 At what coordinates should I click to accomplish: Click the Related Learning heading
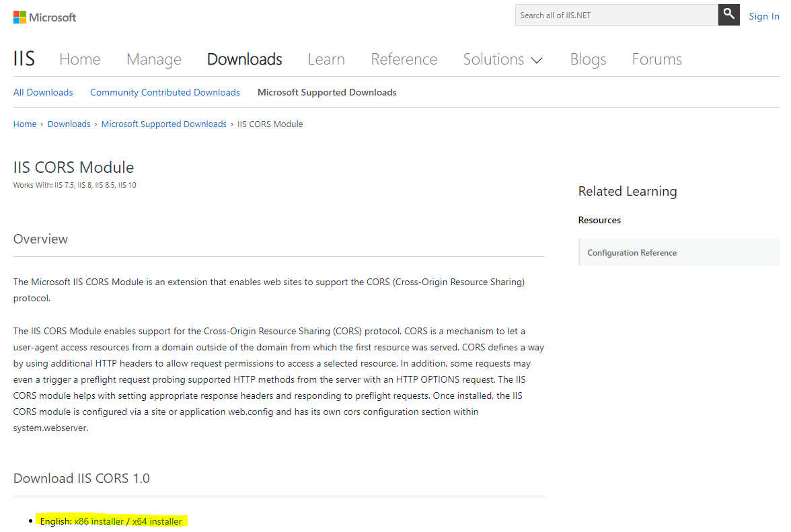pyautogui.click(x=628, y=192)
